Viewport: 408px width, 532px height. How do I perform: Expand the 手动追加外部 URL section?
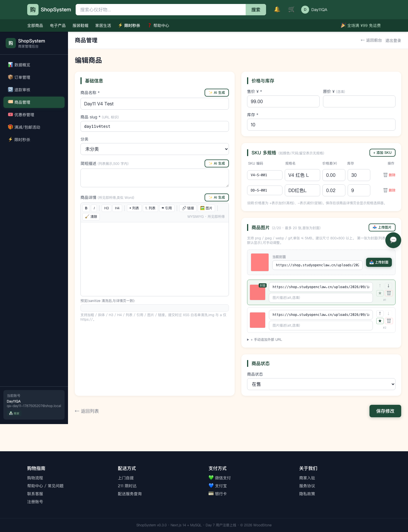[x=265, y=340]
